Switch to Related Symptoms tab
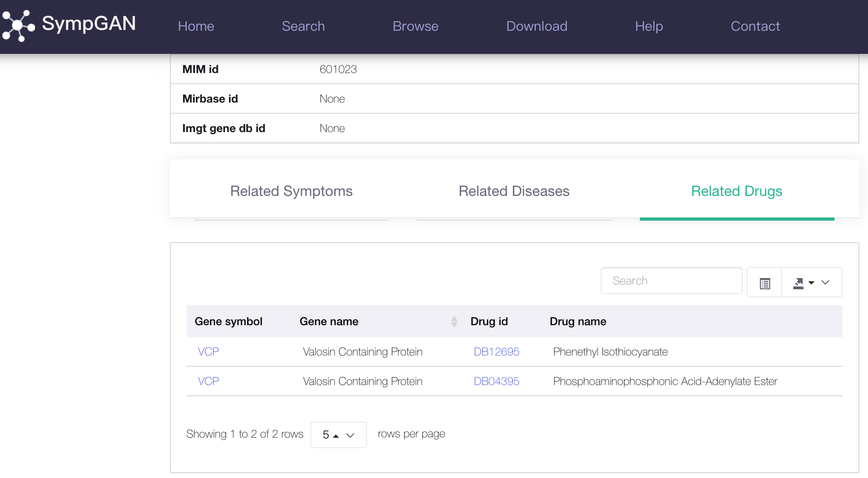 click(x=291, y=191)
